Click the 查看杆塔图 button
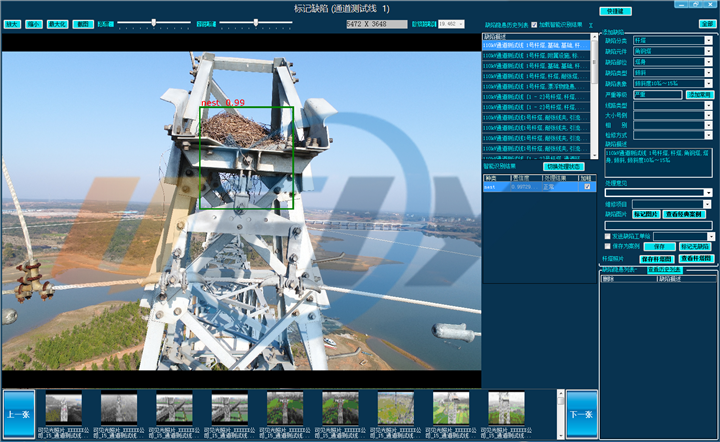Image resolution: width=720 pixels, height=442 pixels. pyautogui.click(x=696, y=258)
